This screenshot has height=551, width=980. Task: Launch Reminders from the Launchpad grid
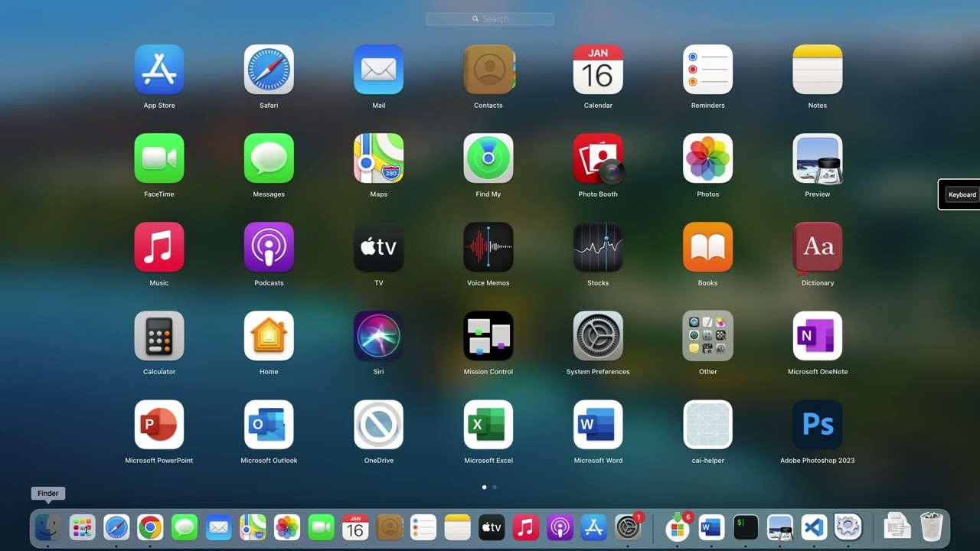(x=708, y=70)
